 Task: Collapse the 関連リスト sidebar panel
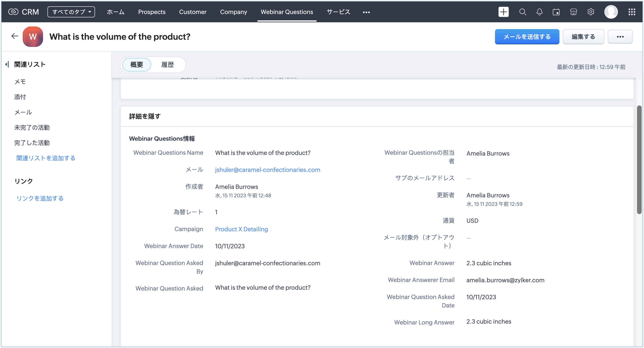pyautogui.click(x=7, y=64)
